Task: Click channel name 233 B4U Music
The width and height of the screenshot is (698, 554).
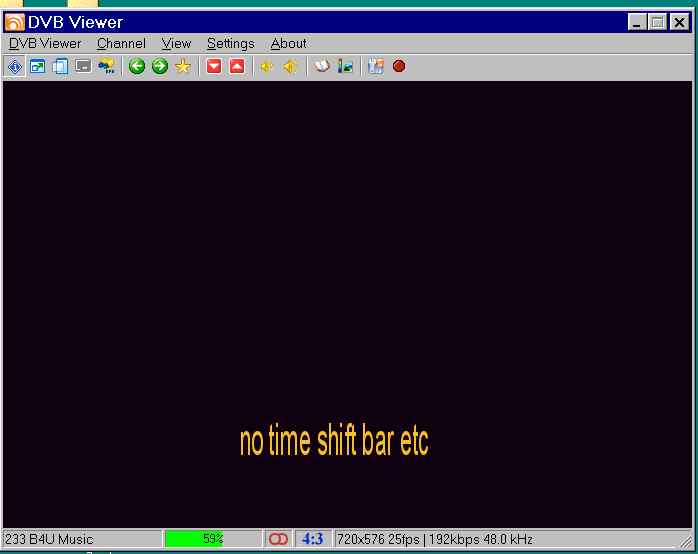Action: click(x=49, y=539)
